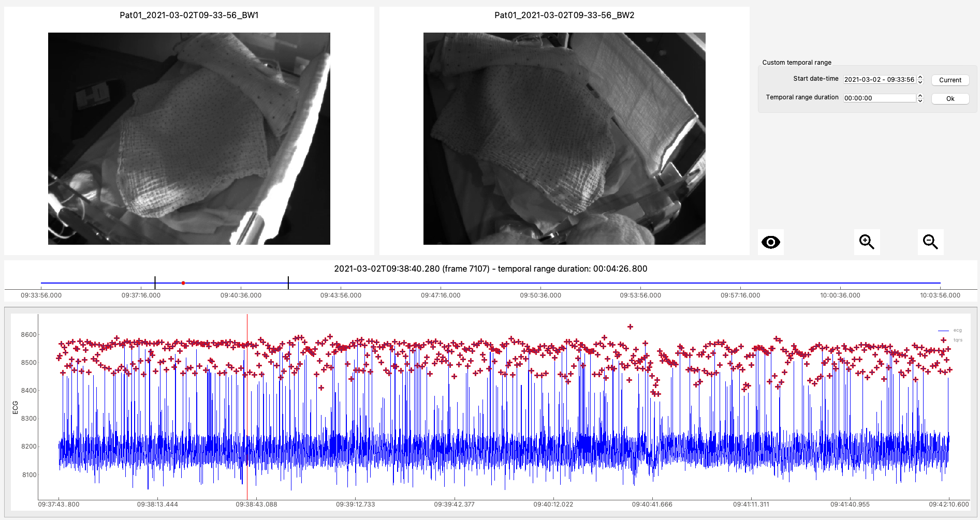Focus the Temporal range duration field
The image size is (980, 520).
[880, 98]
